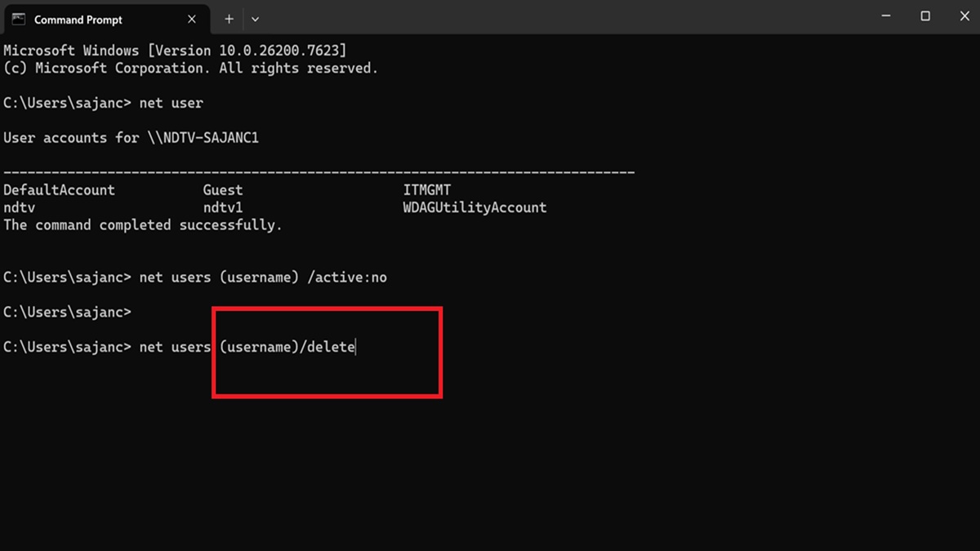Image resolution: width=980 pixels, height=551 pixels.
Task: Close the Command Prompt tab
Action: 192,19
